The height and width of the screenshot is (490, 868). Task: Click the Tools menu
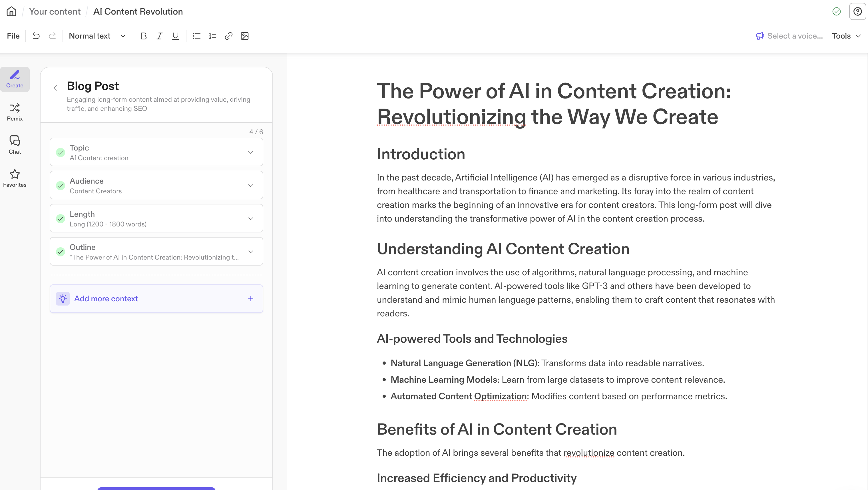(x=845, y=36)
